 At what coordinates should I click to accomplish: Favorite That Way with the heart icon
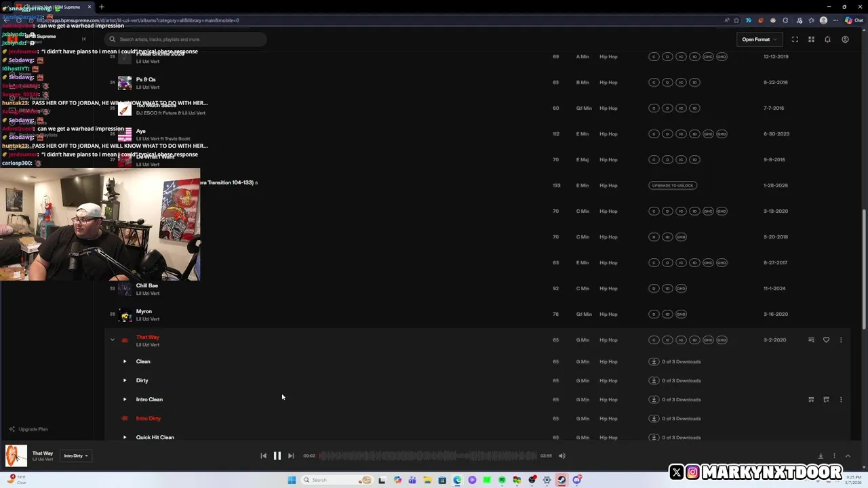[826, 340]
